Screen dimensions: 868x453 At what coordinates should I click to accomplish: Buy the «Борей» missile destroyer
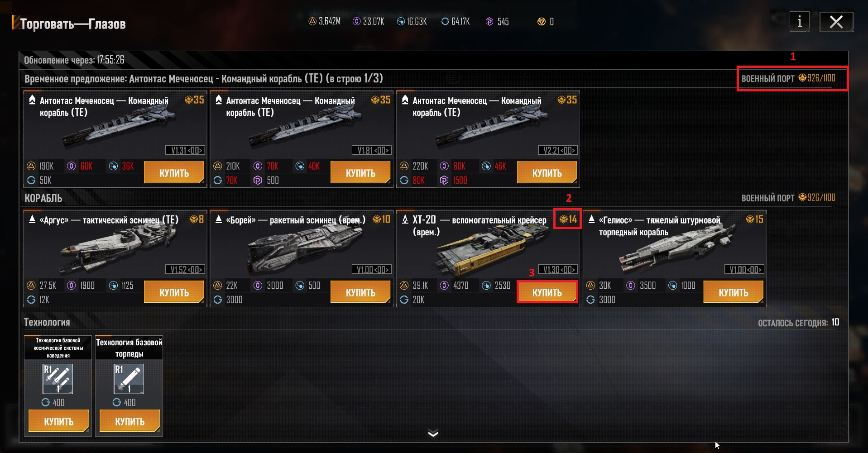(360, 292)
